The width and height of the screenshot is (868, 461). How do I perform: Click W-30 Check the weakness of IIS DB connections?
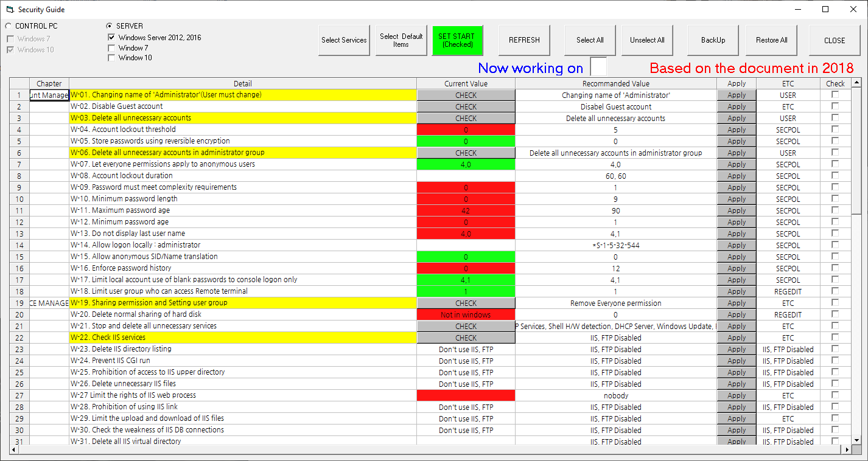[147, 430]
